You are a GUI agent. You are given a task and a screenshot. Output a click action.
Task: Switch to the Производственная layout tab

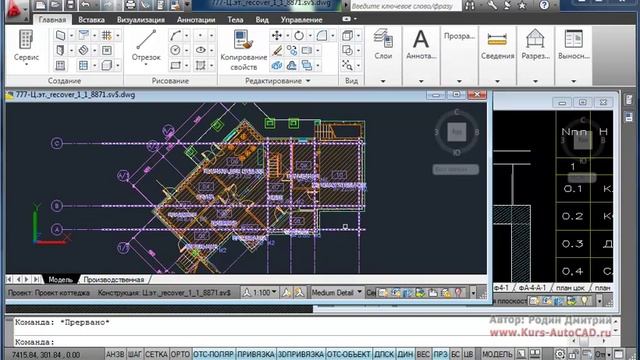click(114, 280)
